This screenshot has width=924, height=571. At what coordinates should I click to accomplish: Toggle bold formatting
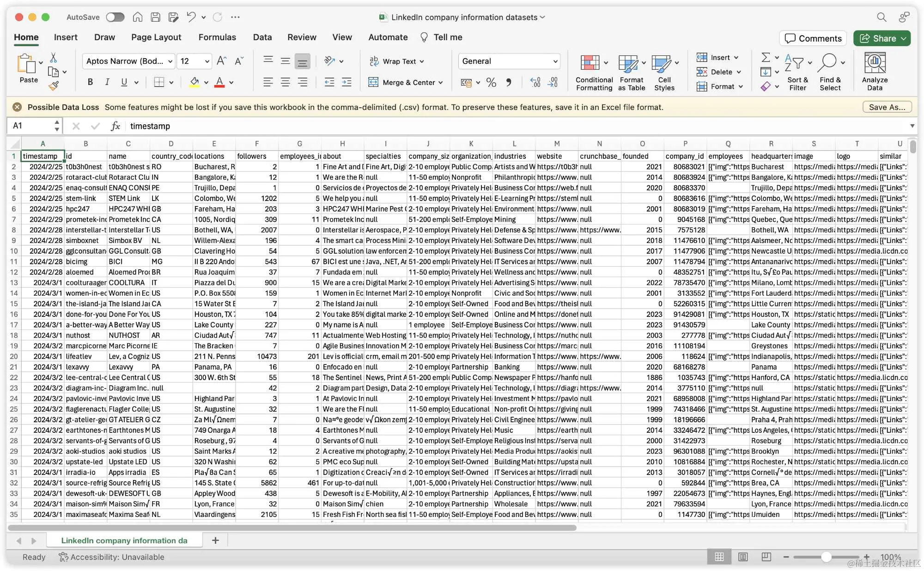[x=91, y=82]
